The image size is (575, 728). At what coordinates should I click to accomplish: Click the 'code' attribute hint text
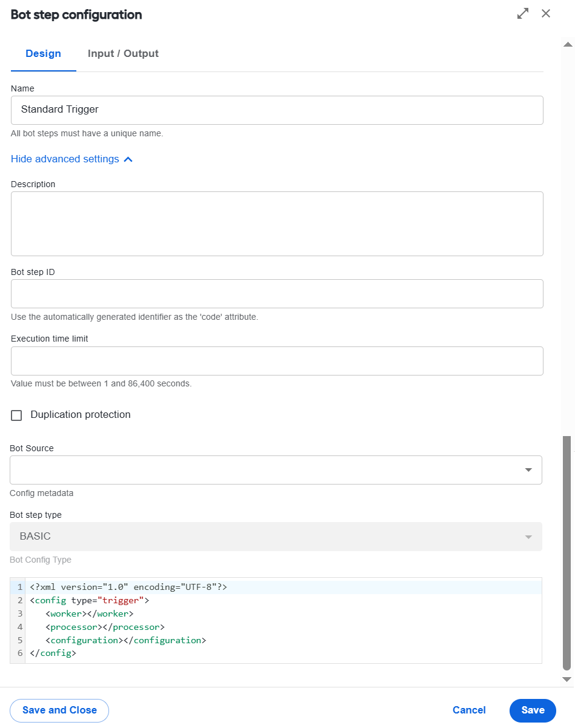pos(135,317)
